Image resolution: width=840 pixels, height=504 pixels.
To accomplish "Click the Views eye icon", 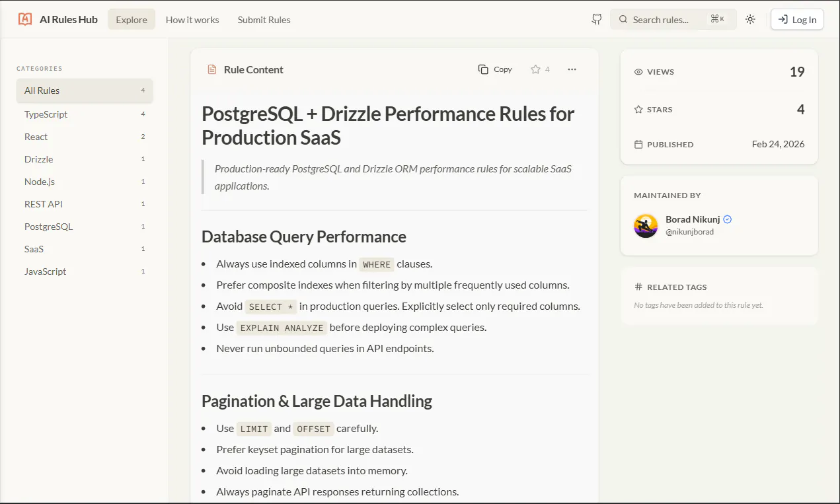I will tap(638, 72).
